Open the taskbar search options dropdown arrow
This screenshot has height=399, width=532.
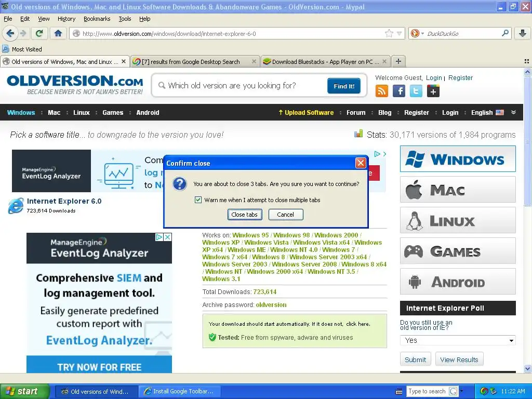tap(461, 391)
